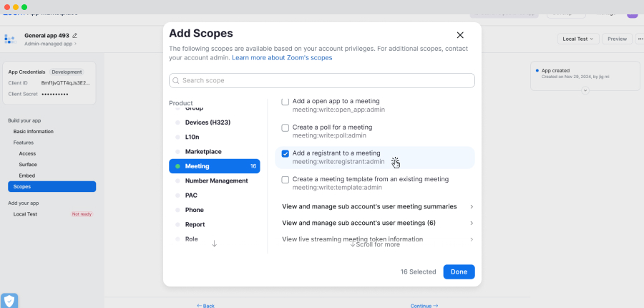Open Learn more about Zoom's scopes link
This screenshot has height=308, width=644.
point(282,58)
